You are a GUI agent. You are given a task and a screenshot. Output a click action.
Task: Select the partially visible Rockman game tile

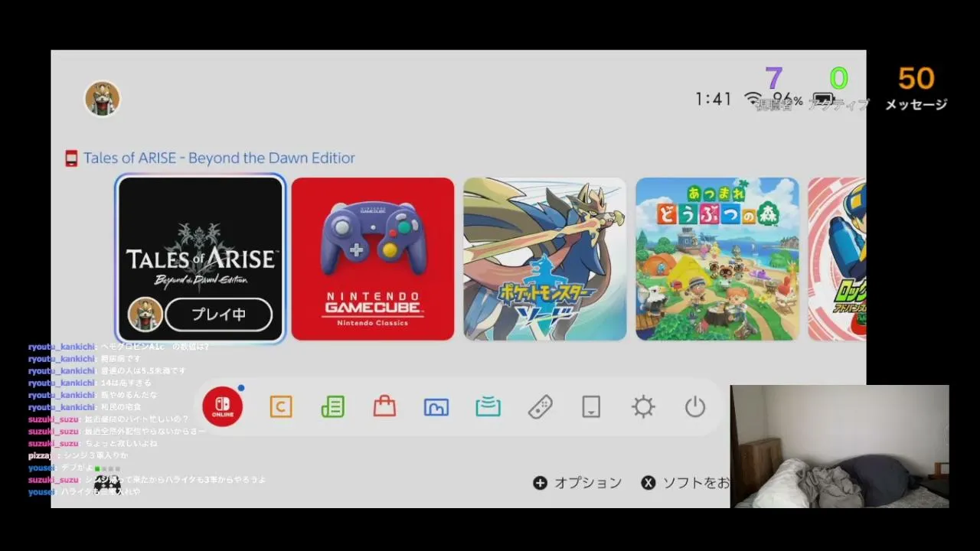pyautogui.click(x=837, y=259)
